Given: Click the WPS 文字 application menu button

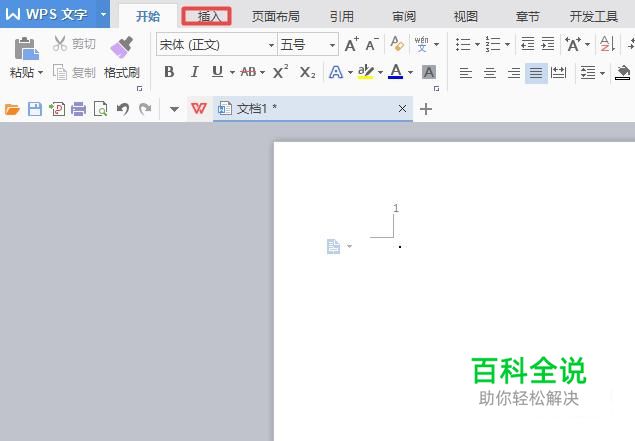Looking at the screenshot, I should click(x=48, y=14).
